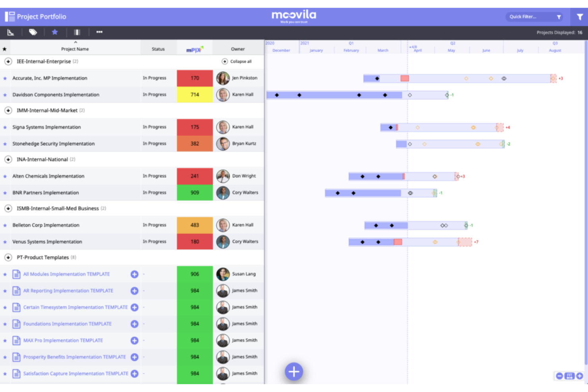Screen dimensions: 588x392
Task: Click plus icon for AR Reporting Implementation TEMPLATE
Action: pyautogui.click(x=134, y=291)
